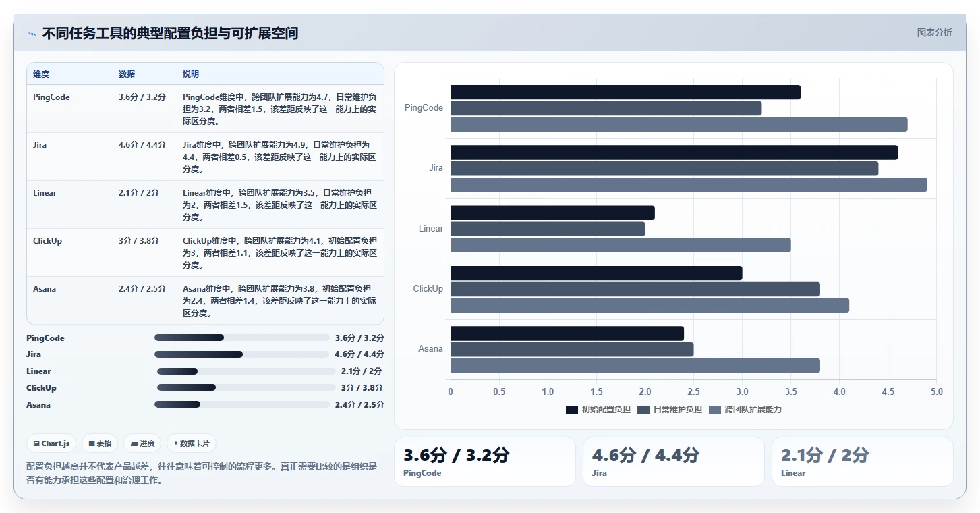Click the Jira progress bar

242,354
